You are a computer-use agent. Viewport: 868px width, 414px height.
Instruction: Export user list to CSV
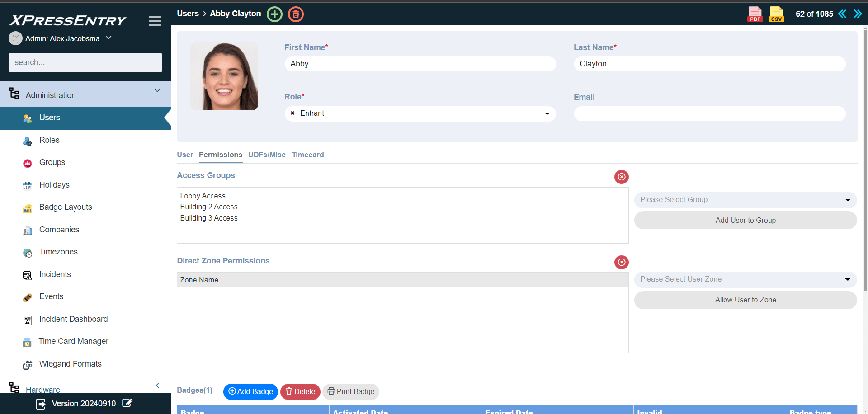(776, 14)
